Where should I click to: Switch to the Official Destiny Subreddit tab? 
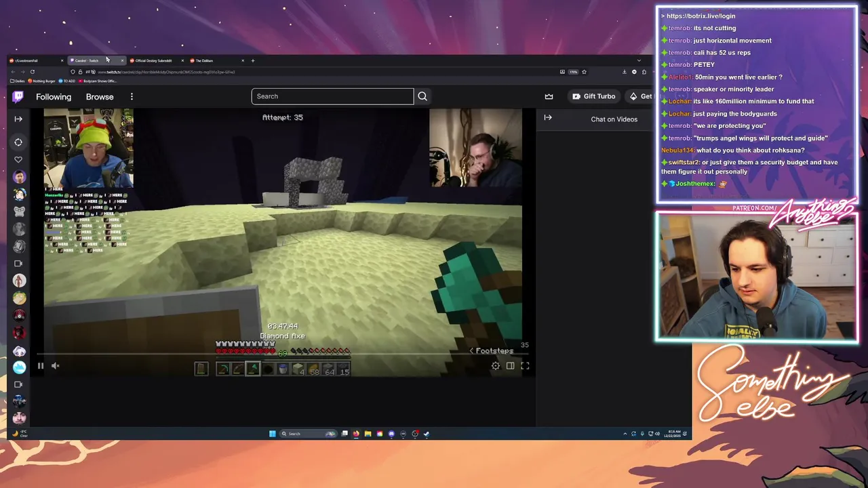[157, 60]
